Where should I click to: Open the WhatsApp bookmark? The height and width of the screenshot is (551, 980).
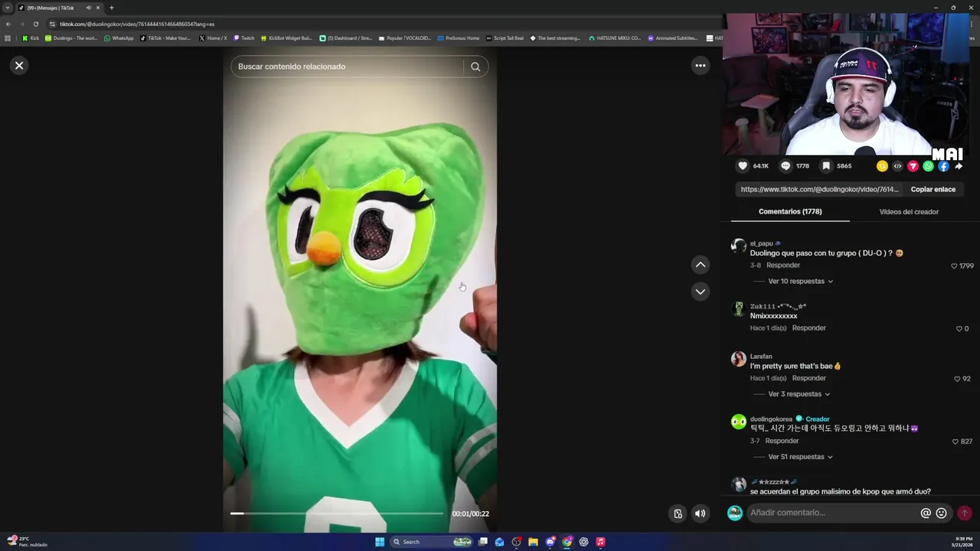click(x=119, y=38)
